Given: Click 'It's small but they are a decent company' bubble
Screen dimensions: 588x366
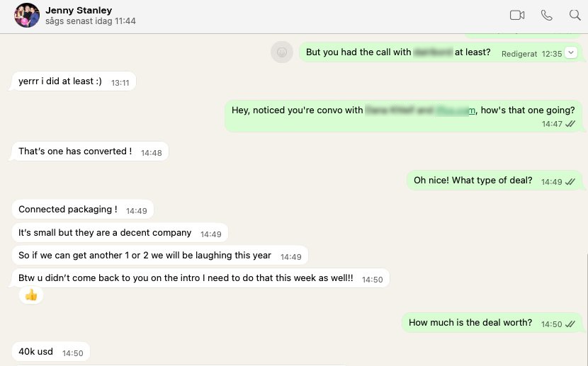Looking at the screenshot, I should (105, 233).
